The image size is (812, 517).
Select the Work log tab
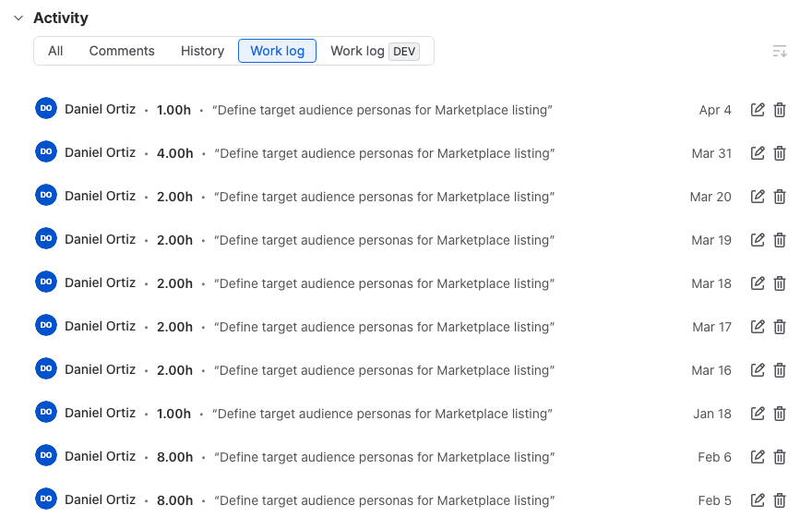(277, 51)
